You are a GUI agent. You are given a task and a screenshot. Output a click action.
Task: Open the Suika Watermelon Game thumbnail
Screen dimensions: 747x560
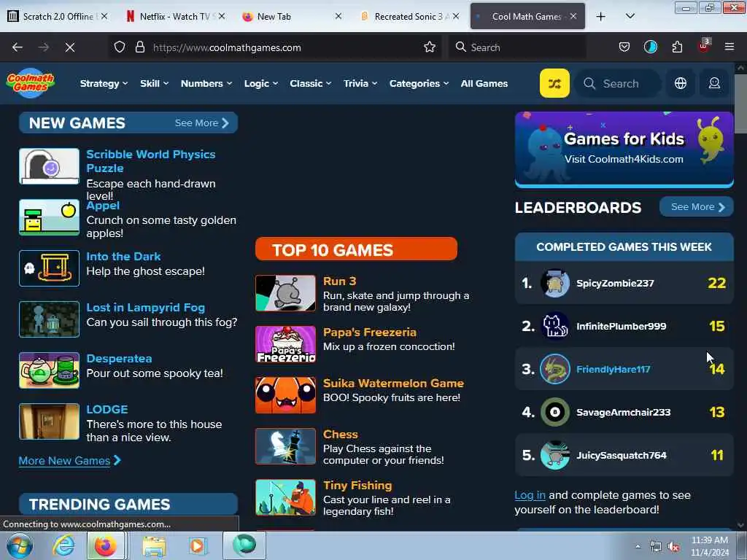click(x=285, y=394)
